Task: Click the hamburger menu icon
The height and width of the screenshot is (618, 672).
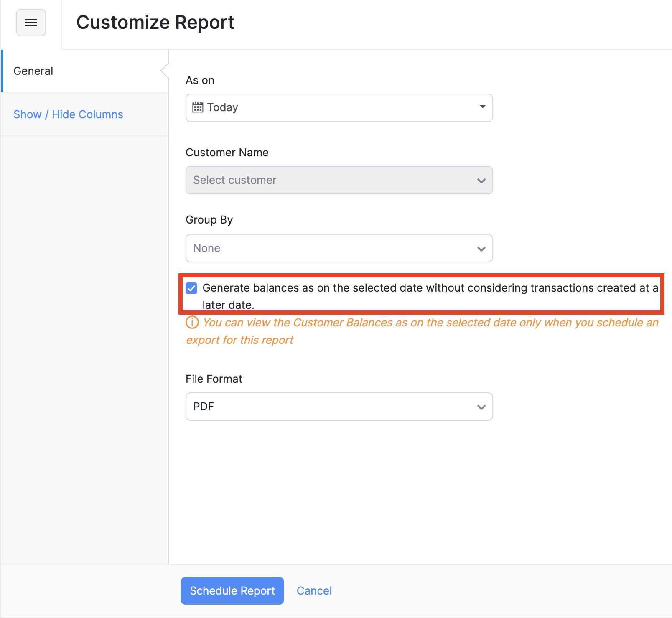Action: (x=31, y=23)
